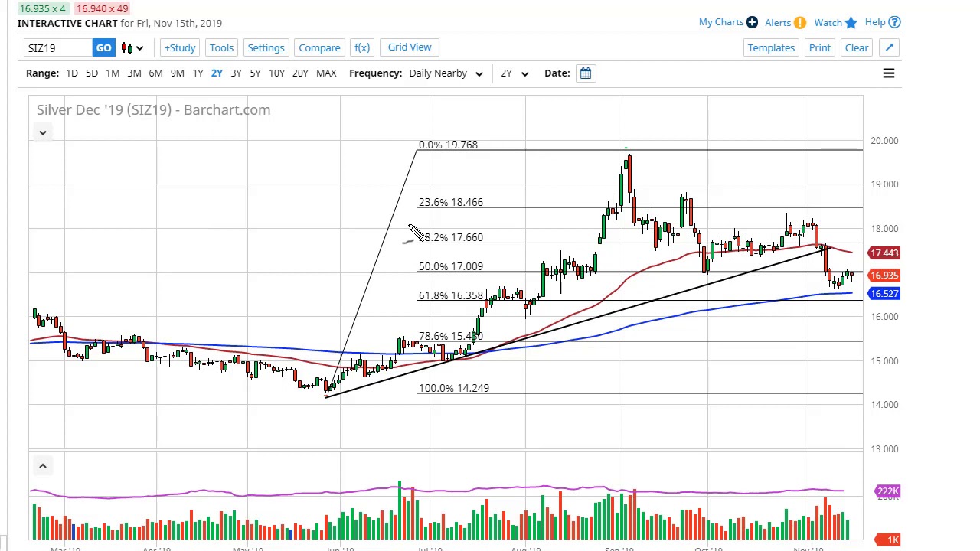Collapse the volume pane chevron
Viewport: 980px width, 551px height.
(43, 465)
